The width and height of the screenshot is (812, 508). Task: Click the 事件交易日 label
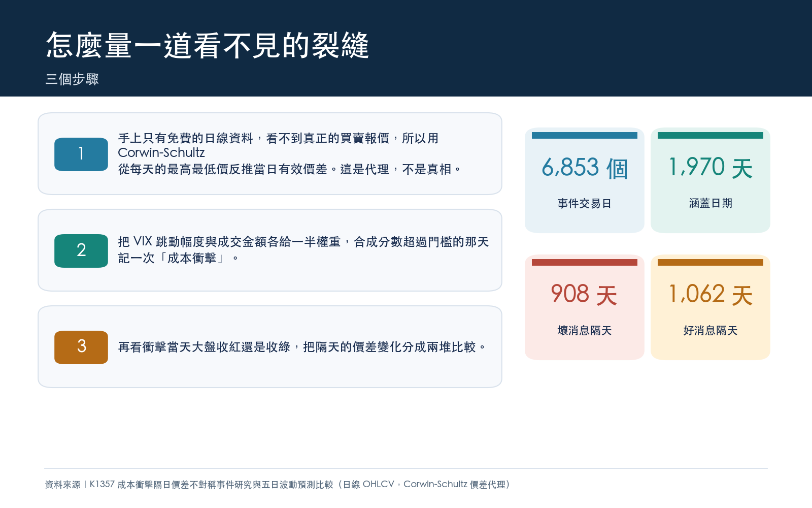(x=585, y=204)
